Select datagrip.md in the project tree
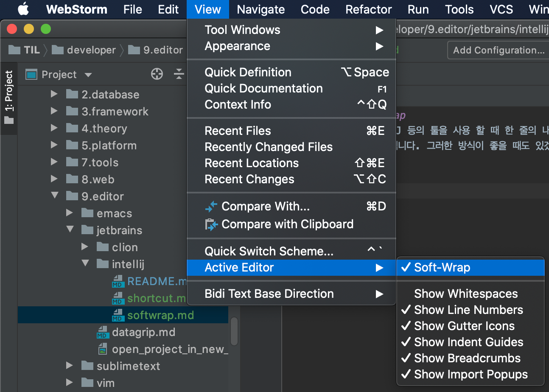The height and width of the screenshot is (392, 549). (x=123, y=332)
